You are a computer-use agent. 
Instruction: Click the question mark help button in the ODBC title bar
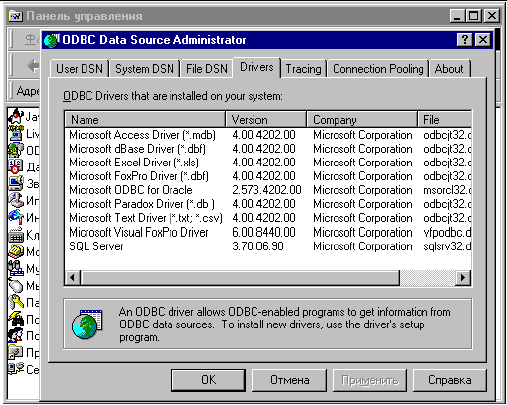tap(465, 40)
